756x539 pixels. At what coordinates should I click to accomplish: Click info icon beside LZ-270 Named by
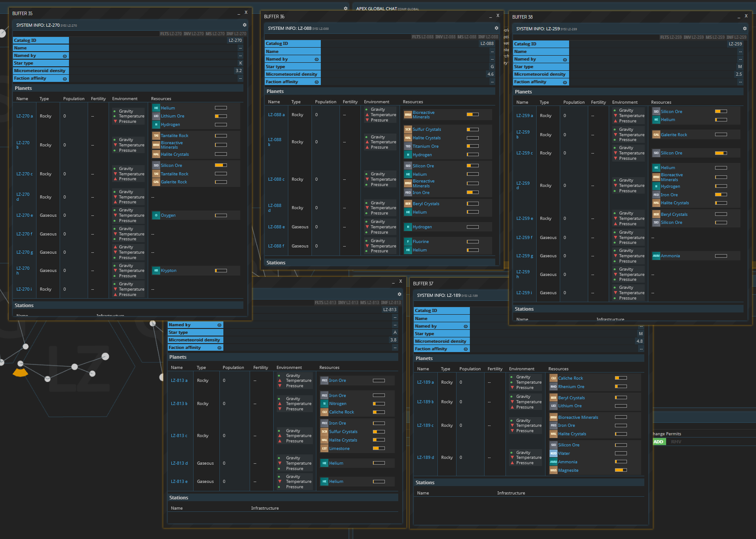pyautogui.click(x=65, y=56)
